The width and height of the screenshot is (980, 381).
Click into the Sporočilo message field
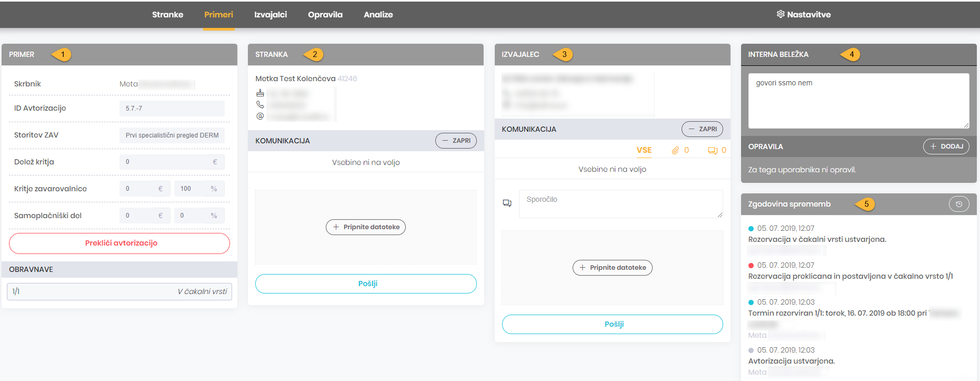click(x=620, y=203)
